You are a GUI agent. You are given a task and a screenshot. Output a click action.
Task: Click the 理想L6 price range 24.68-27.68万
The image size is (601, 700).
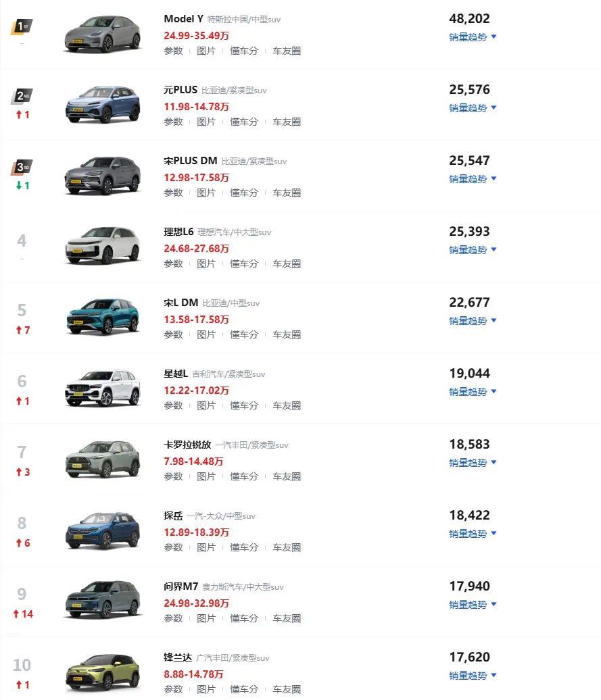tap(197, 248)
